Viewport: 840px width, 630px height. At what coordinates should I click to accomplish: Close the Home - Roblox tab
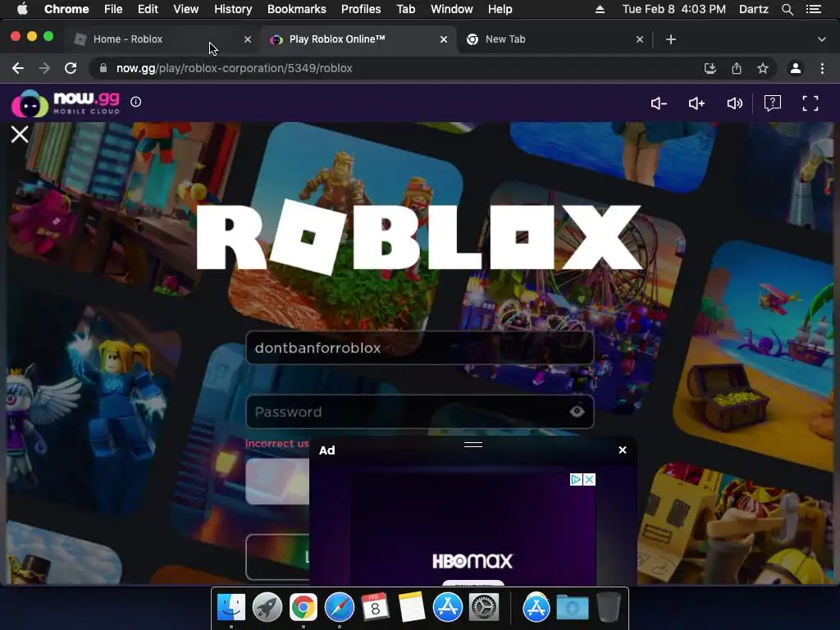(248, 39)
